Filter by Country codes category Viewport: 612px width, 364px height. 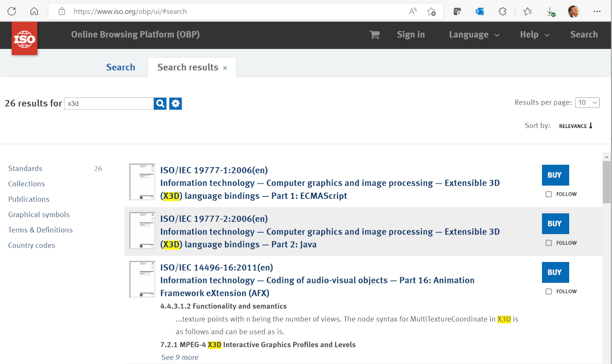pos(32,245)
